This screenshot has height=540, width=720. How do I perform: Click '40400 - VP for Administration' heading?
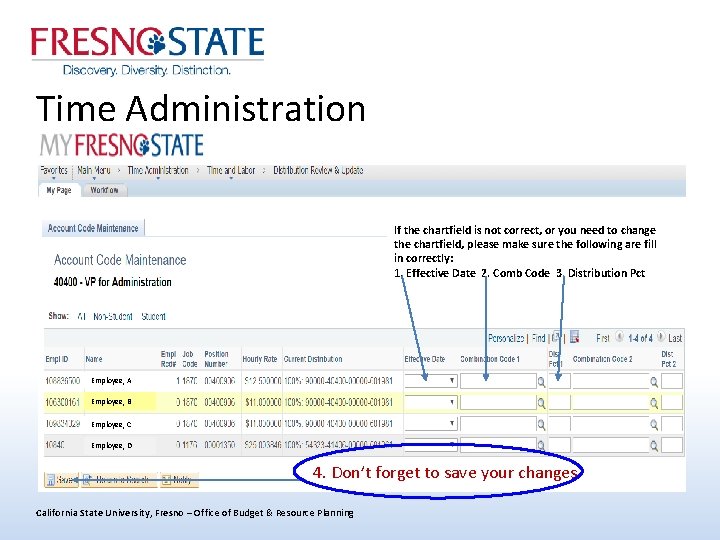(112, 282)
